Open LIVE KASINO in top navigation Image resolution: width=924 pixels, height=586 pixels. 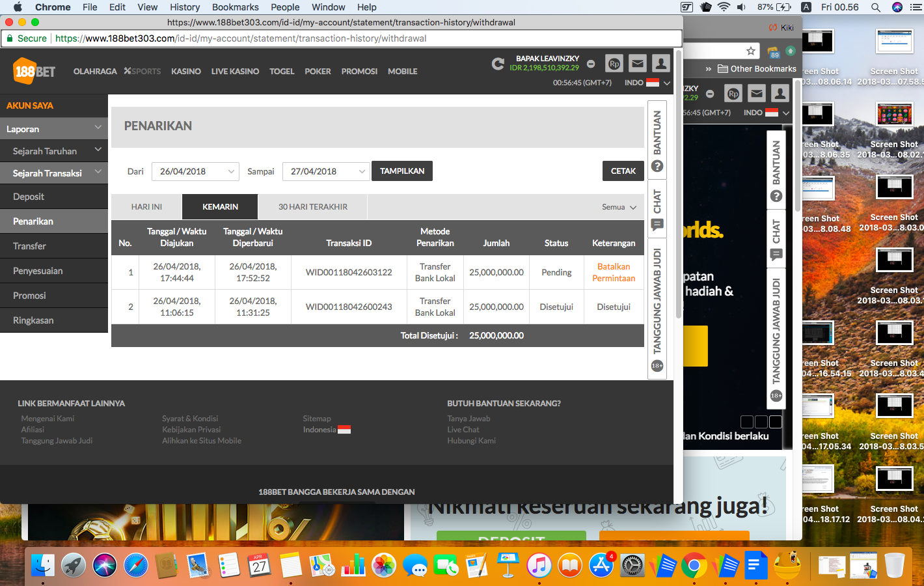(x=235, y=71)
